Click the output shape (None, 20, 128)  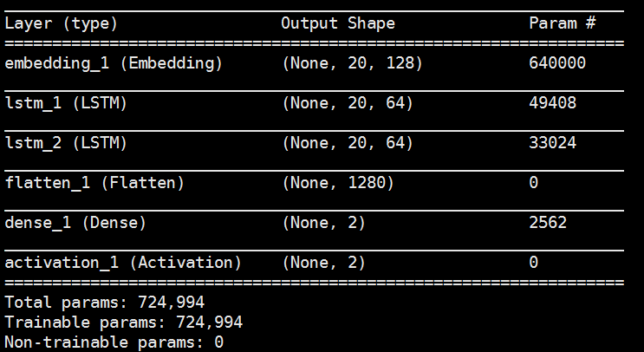pyautogui.click(x=352, y=63)
